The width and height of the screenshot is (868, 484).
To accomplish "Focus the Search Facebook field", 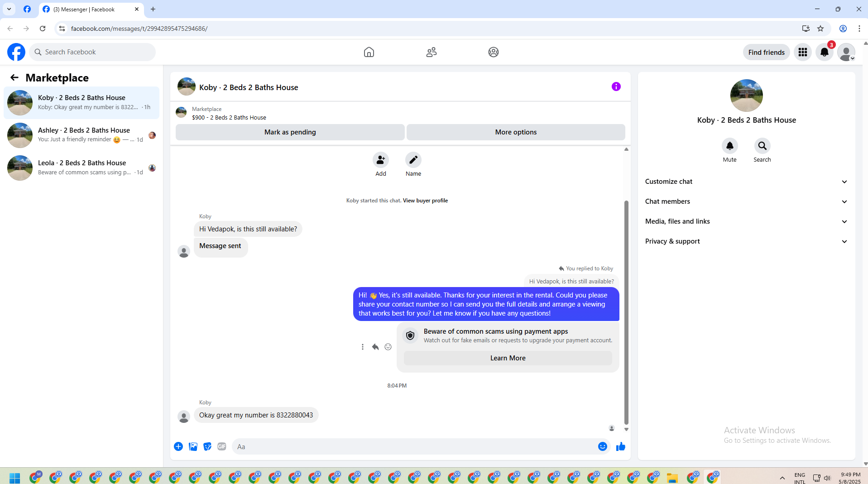I will click(92, 52).
